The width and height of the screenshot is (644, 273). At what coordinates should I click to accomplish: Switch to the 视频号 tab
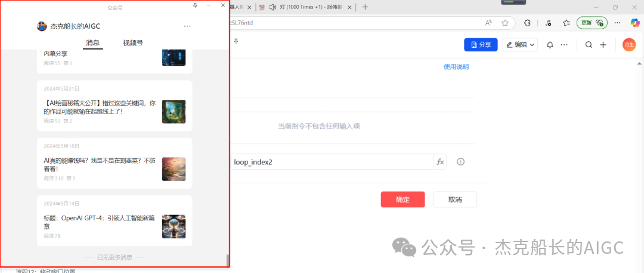tap(133, 43)
